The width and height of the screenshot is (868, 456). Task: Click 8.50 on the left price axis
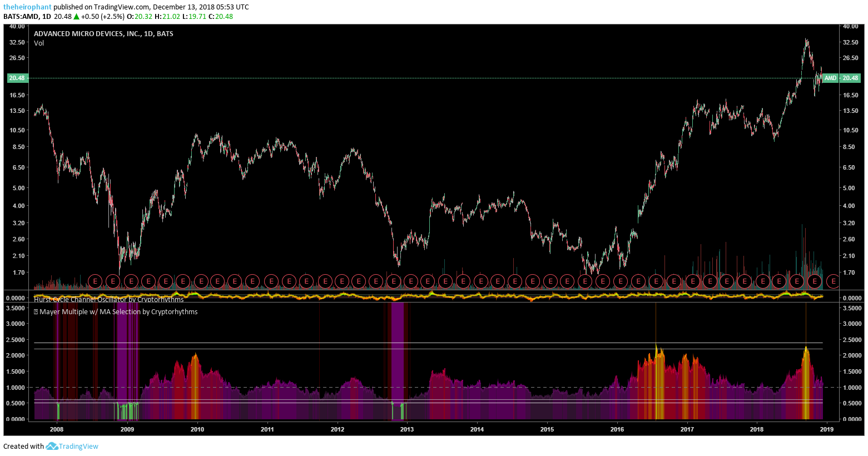18,147
